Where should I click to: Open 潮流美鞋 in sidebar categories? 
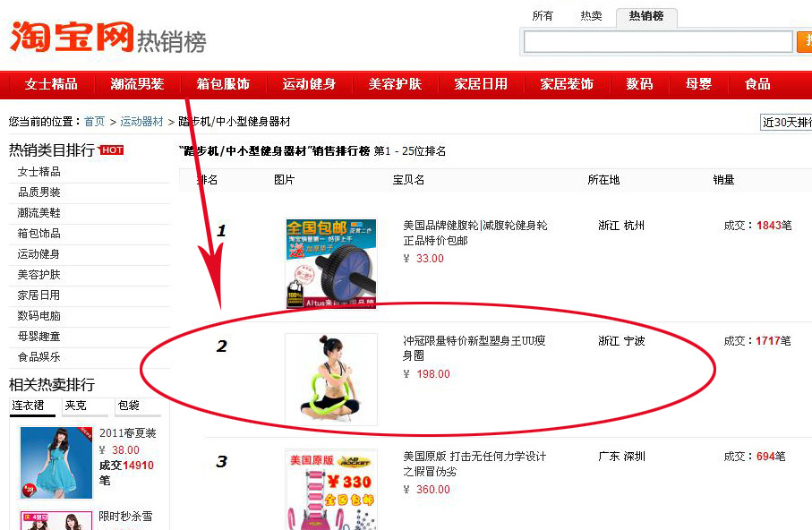pos(38,213)
